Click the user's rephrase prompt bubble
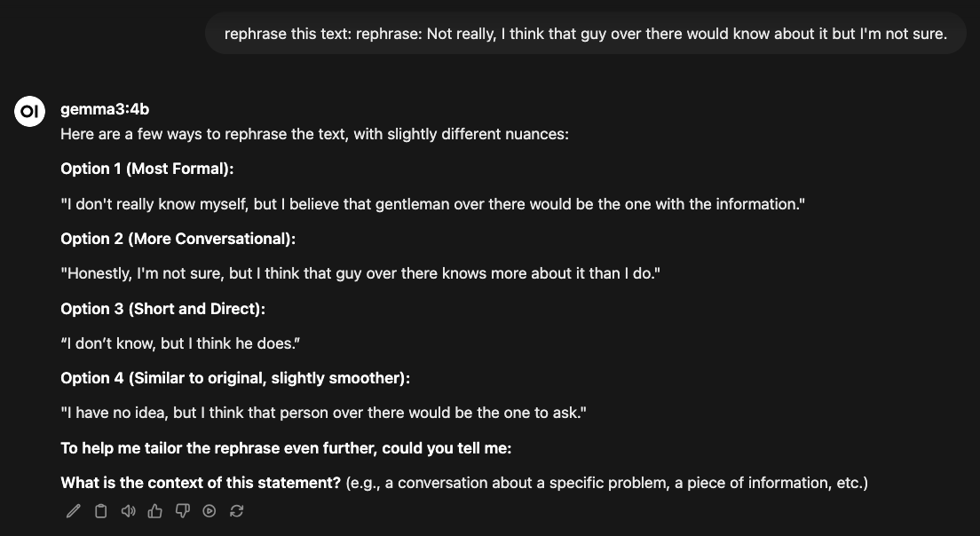Image resolution: width=980 pixels, height=536 pixels. [x=586, y=34]
